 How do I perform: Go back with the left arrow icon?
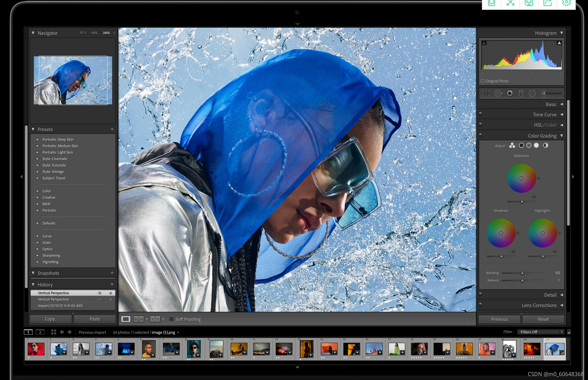point(62,332)
